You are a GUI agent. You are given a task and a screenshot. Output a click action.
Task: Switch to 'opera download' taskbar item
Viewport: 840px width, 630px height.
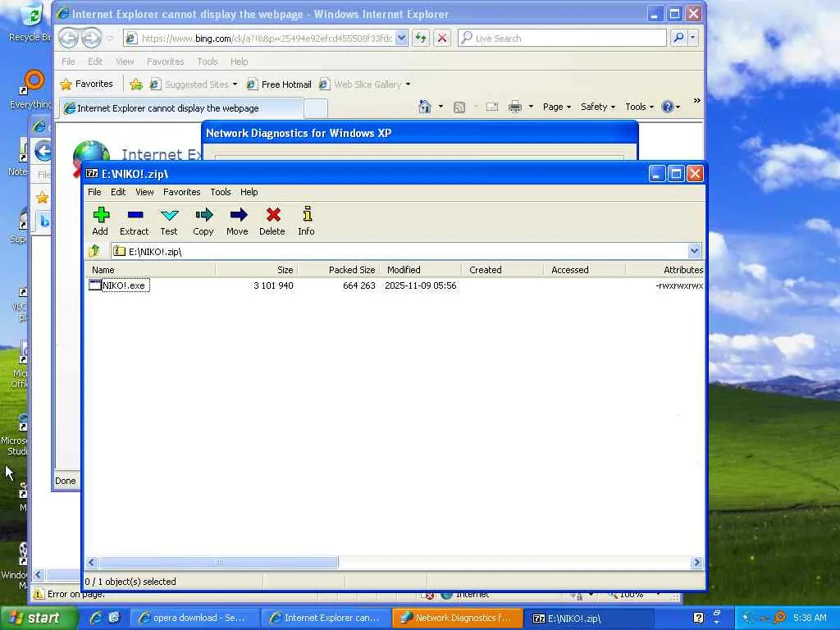point(195,618)
